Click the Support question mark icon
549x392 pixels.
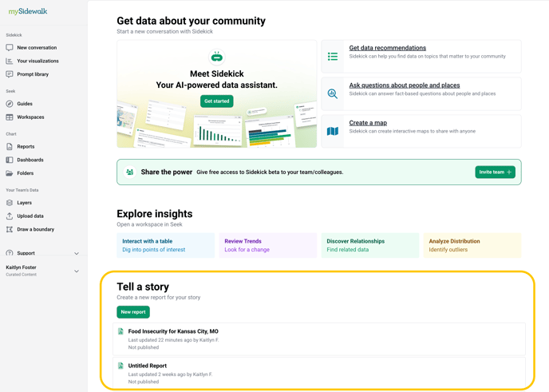point(10,252)
